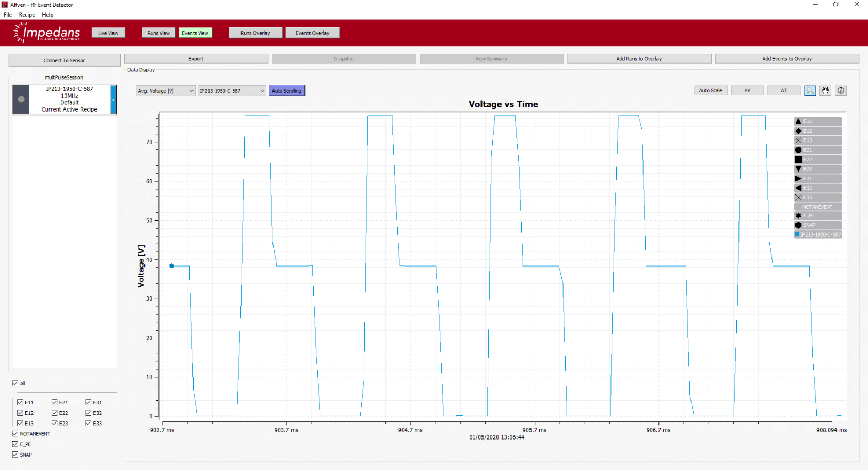Click the E22 square legend marker
Screen dimensions: 868x470
click(x=798, y=160)
